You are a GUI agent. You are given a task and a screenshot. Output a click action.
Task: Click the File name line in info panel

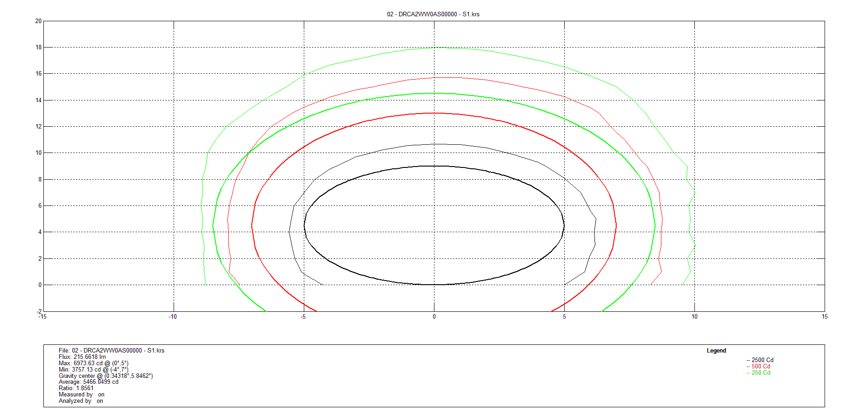[111, 351]
